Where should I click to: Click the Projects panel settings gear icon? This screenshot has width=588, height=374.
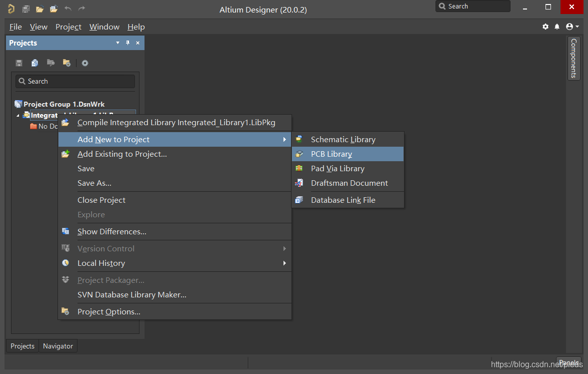point(85,63)
